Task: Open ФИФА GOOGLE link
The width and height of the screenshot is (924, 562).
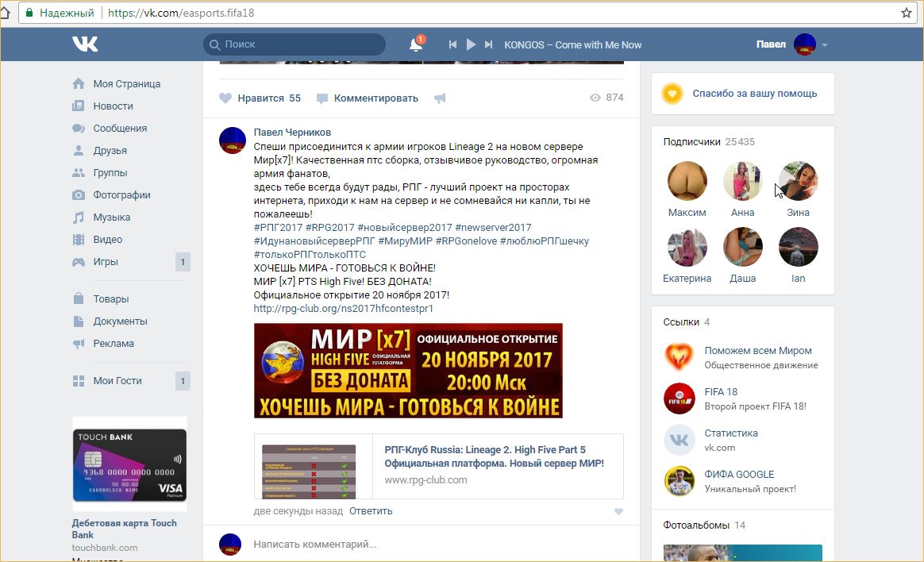Action: coord(739,474)
